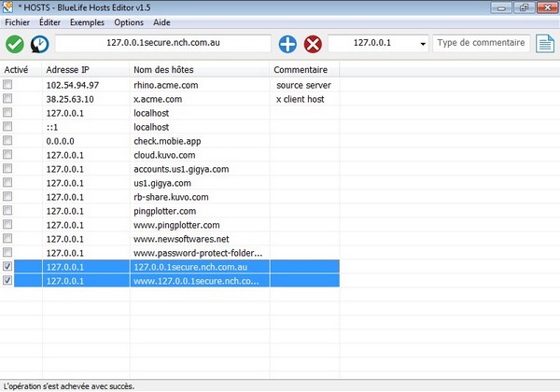Click the x client host comment
Screen dimensions: 560x392
300,99
